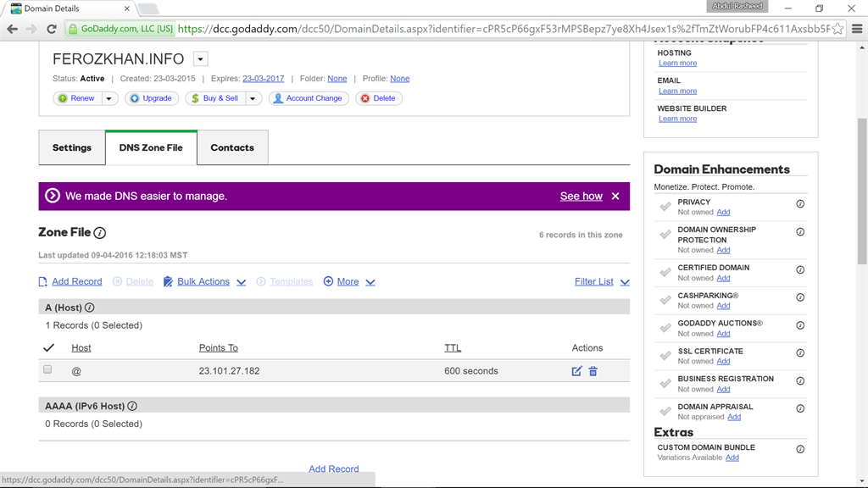The image size is (868, 488).
Task: Sort records by the Points To header
Action: tap(218, 347)
